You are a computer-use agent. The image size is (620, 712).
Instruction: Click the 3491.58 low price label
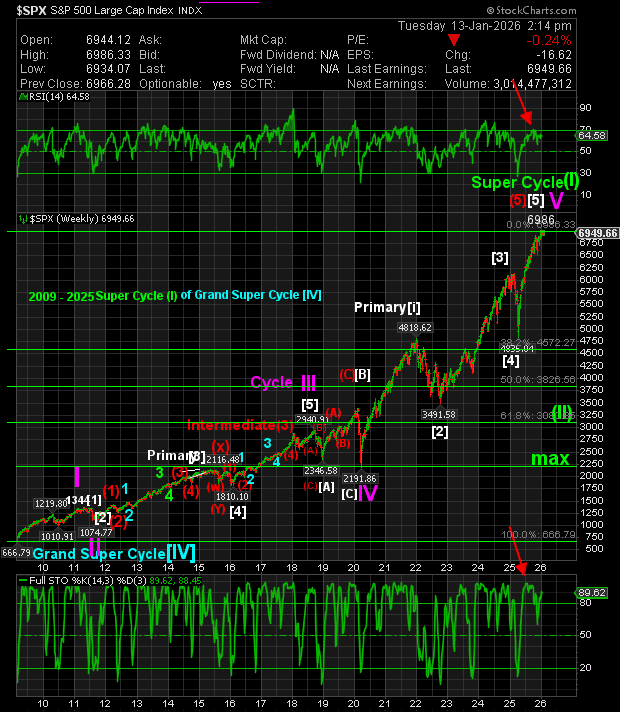(438, 415)
